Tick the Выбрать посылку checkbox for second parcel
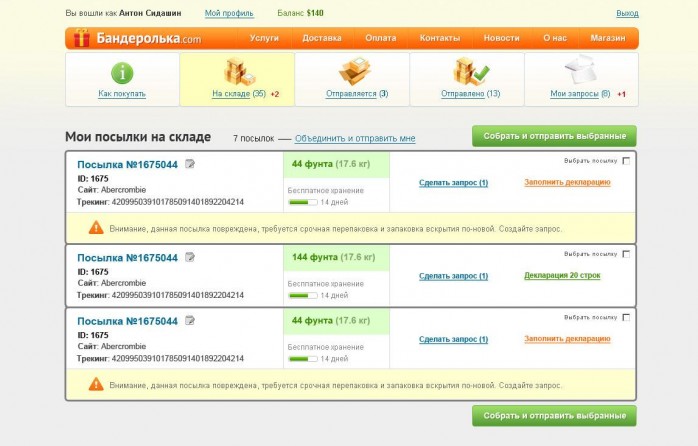 click(x=626, y=254)
